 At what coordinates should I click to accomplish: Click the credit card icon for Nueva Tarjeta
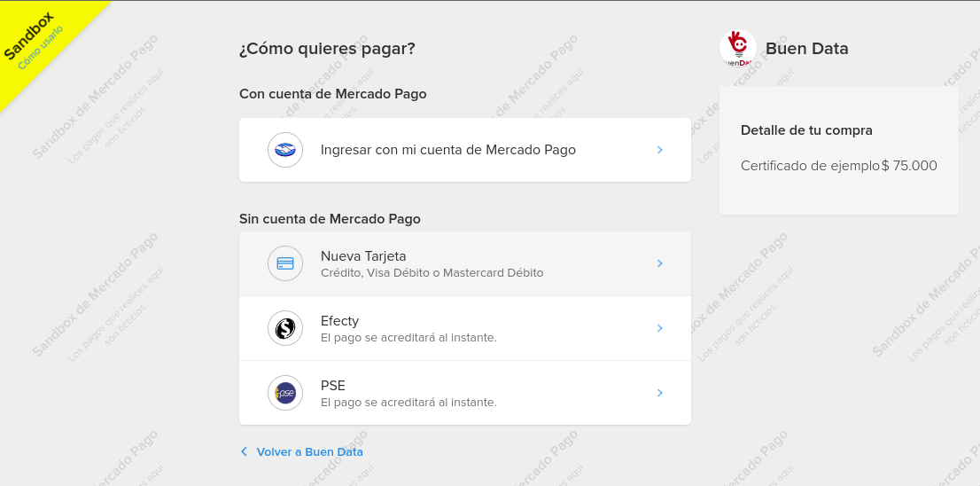pyautogui.click(x=285, y=263)
